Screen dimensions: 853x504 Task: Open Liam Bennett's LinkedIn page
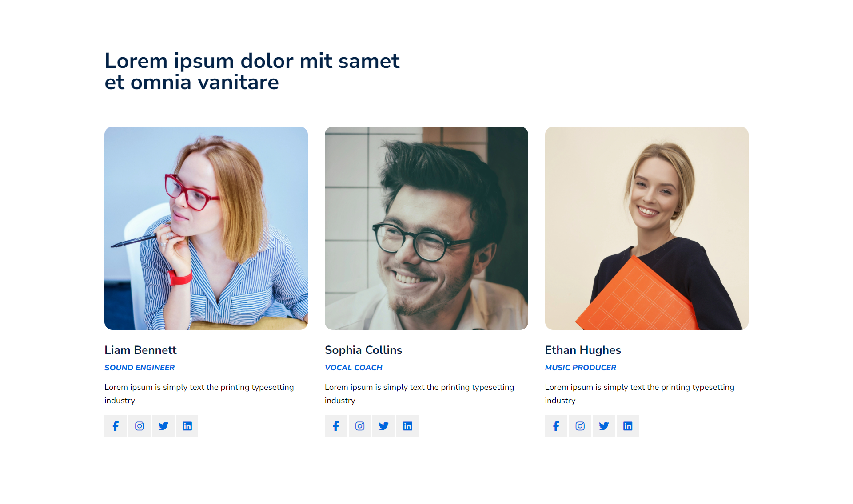187,426
